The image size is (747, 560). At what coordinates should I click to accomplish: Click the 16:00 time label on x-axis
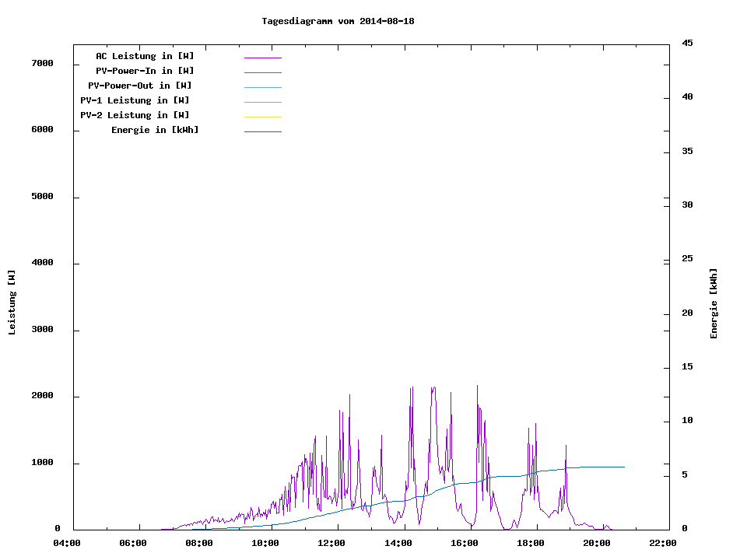coord(464,543)
